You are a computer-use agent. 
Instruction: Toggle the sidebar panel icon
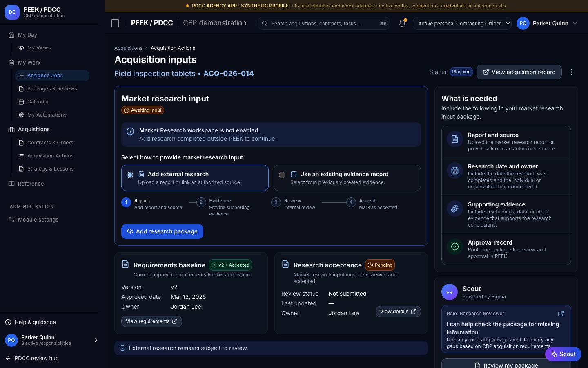(x=115, y=23)
